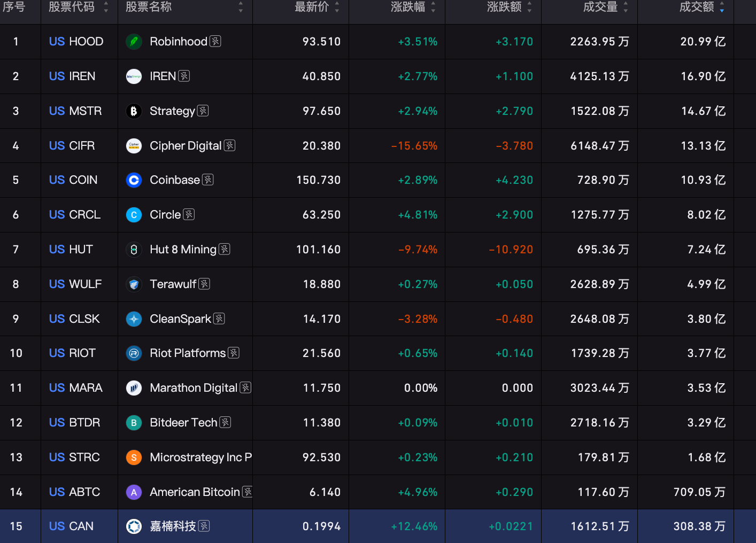
Task: Click the Bitdeer Tech logo icon
Action: coord(134,423)
